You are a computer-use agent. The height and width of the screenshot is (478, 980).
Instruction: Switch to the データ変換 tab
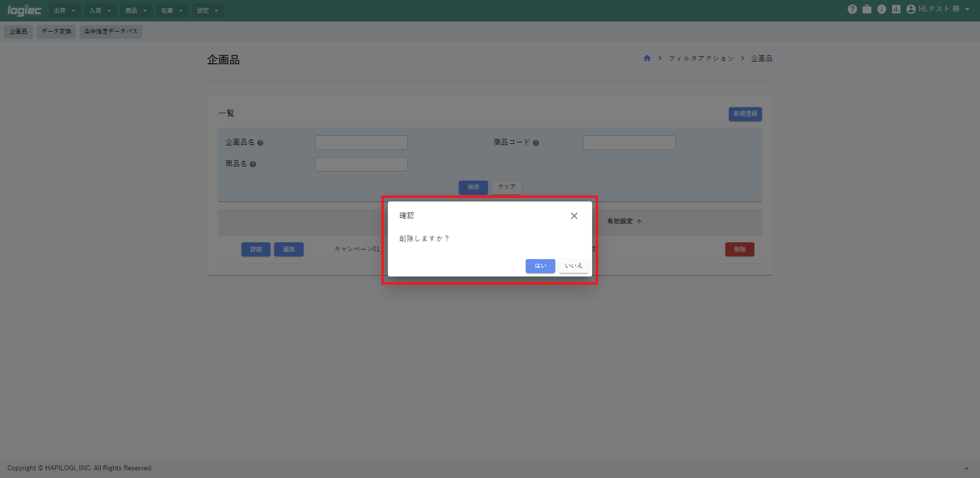click(56, 32)
